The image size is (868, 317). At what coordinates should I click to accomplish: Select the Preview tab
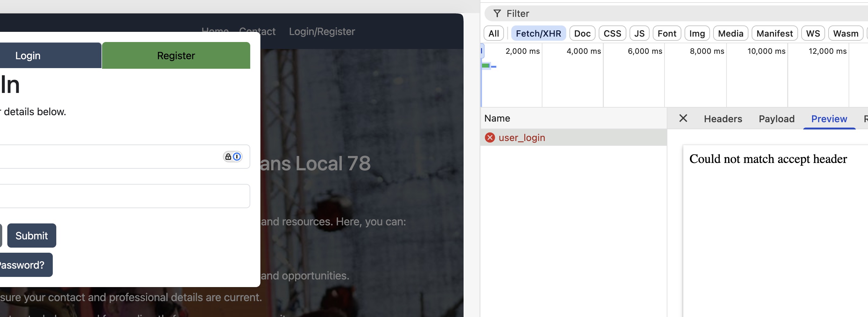(x=829, y=119)
